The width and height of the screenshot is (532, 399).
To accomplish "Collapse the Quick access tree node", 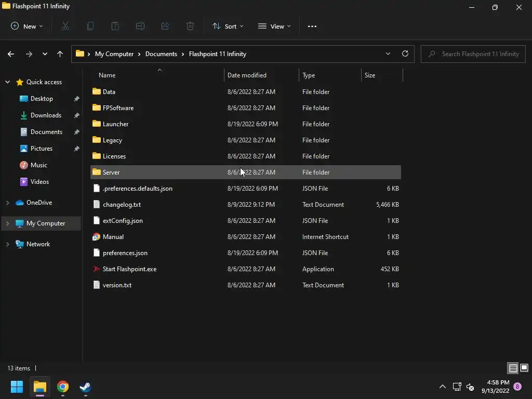I will click(7, 82).
